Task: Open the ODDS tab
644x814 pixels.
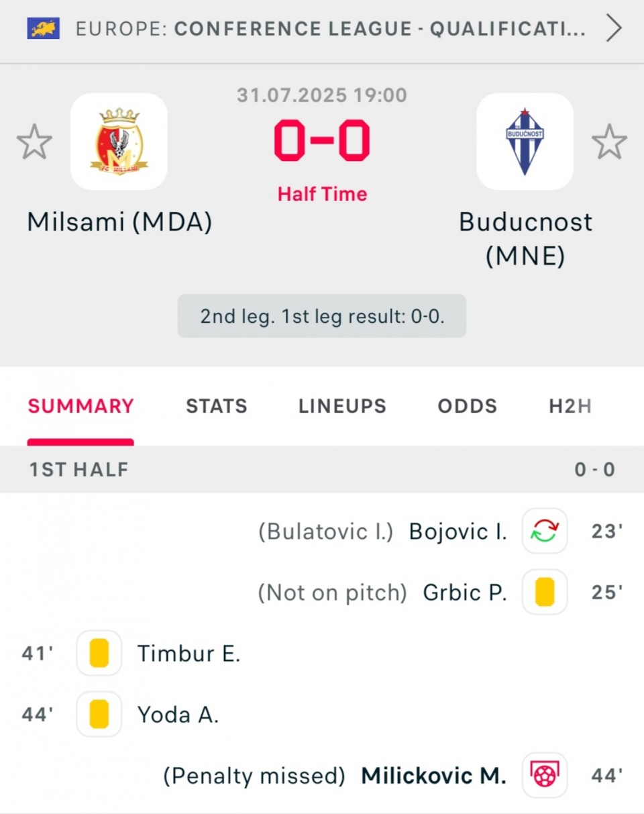Action: [x=468, y=406]
